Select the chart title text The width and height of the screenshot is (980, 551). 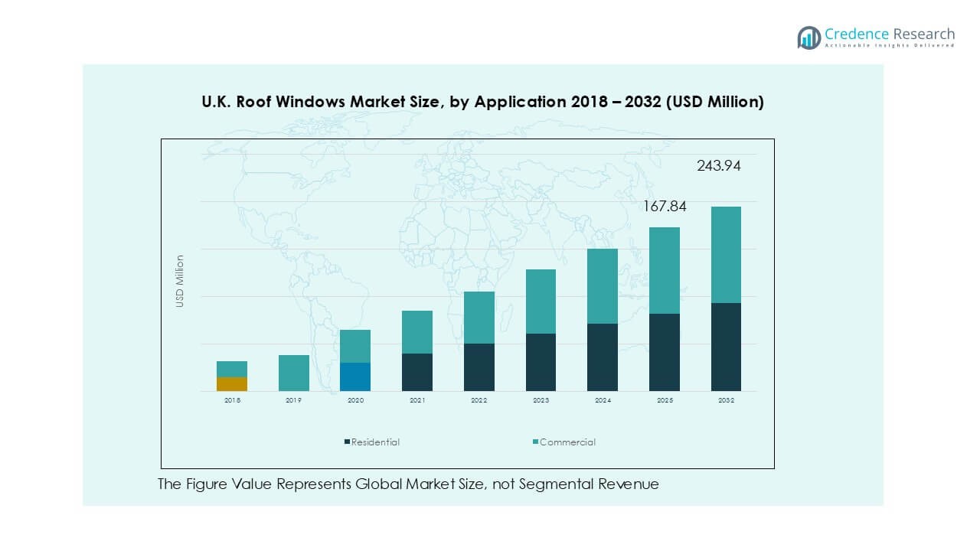482,102
